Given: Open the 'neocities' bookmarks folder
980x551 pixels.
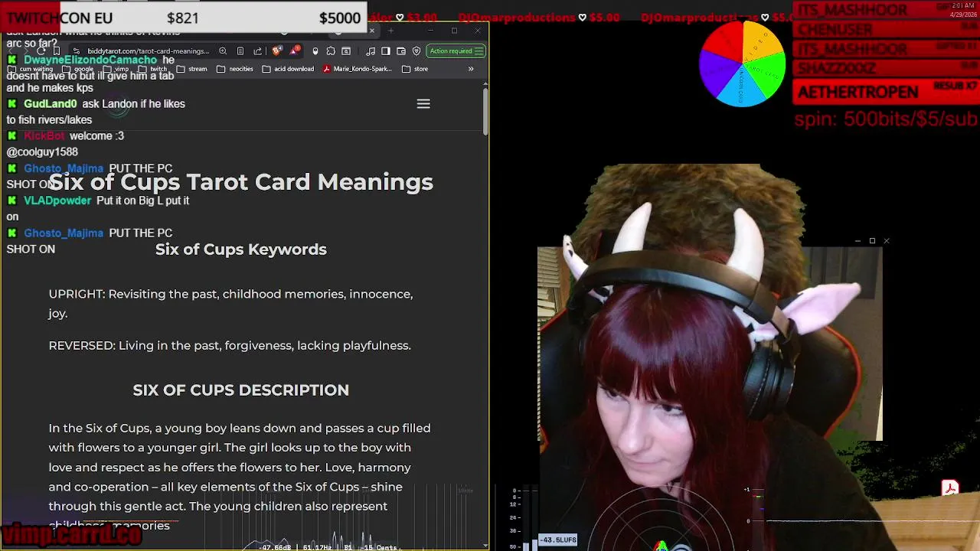Looking at the screenshot, I should 235,69.
